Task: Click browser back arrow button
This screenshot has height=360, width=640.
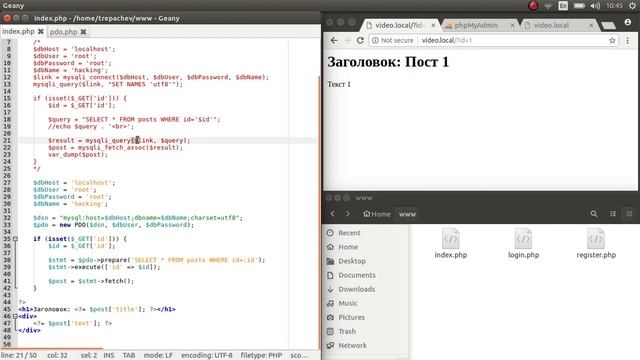Action: [334, 40]
